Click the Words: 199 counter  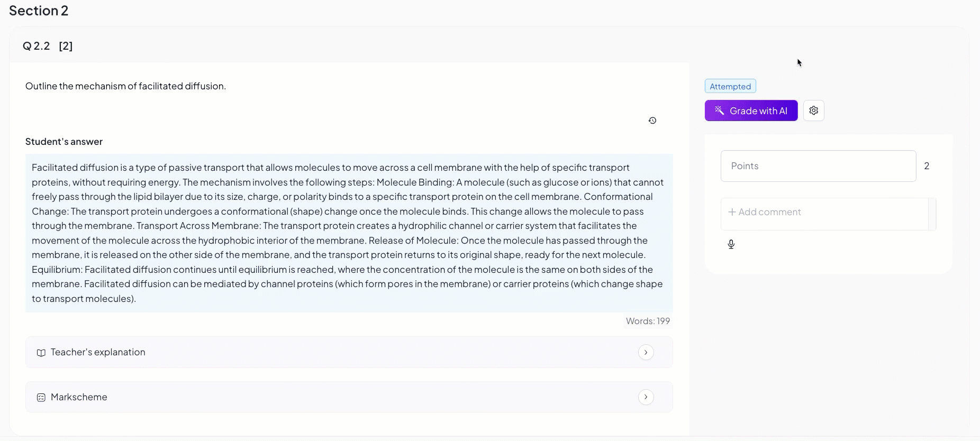[x=648, y=321]
